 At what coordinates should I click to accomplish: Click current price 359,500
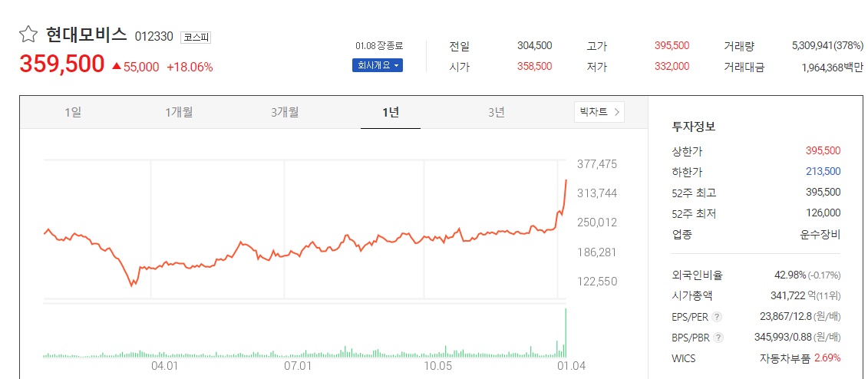point(62,64)
